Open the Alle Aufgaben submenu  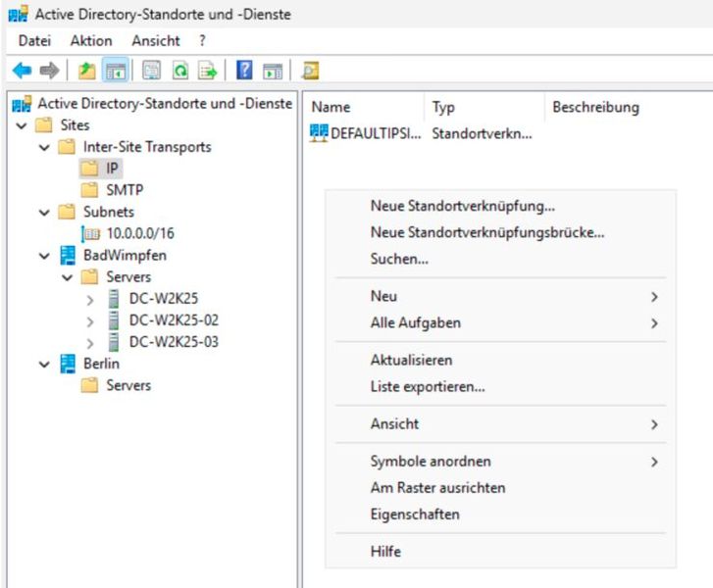click(500, 322)
